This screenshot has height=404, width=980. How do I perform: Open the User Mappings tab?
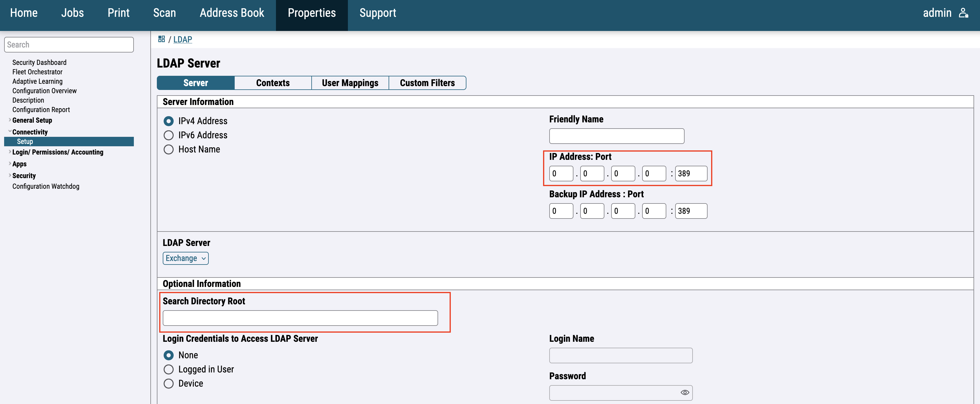(350, 83)
